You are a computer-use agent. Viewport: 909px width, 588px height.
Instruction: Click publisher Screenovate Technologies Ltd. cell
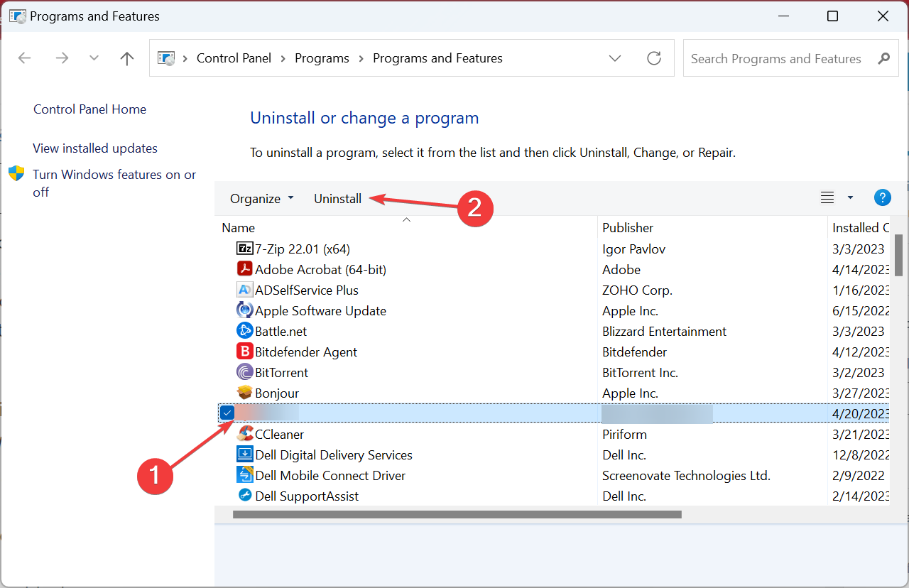[686, 475]
